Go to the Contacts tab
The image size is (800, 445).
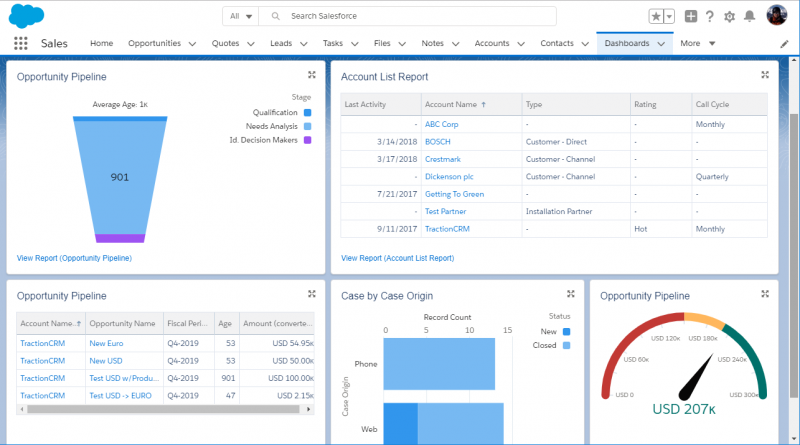557,43
